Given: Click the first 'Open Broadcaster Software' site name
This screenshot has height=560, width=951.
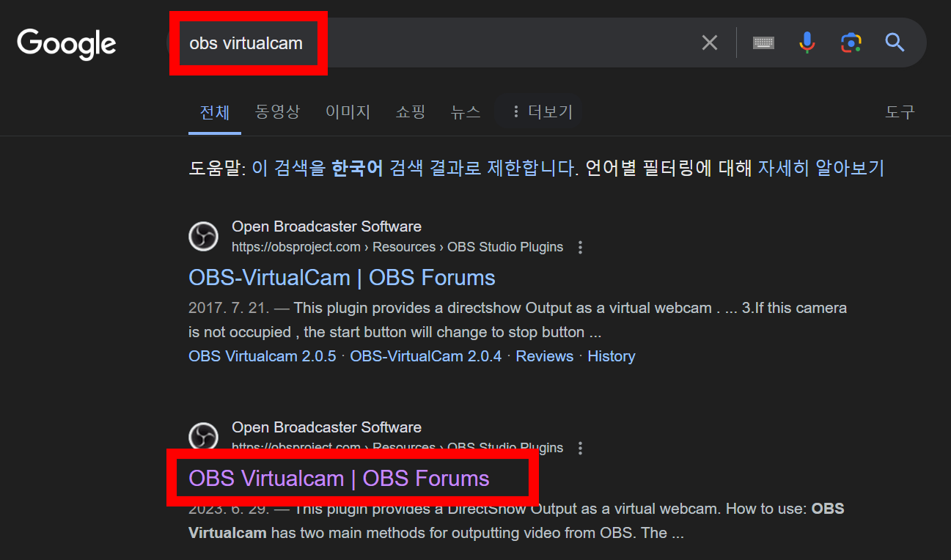Looking at the screenshot, I should pyautogui.click(x=326, y=226).
